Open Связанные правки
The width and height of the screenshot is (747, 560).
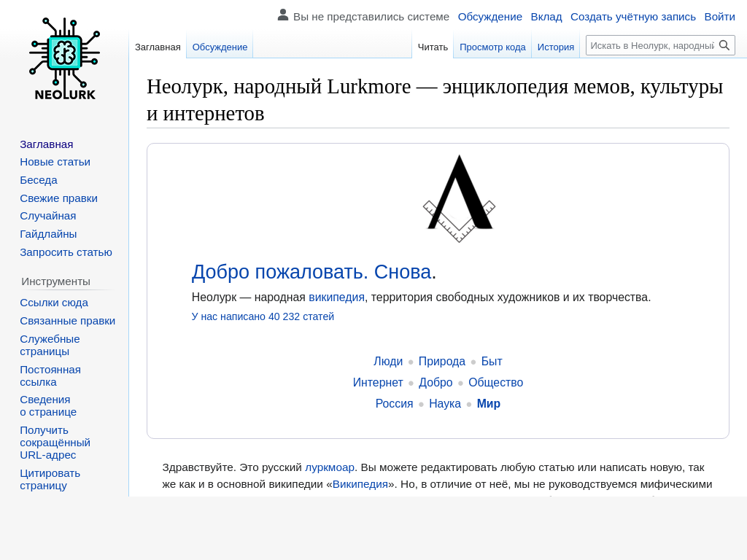(68, 321)
